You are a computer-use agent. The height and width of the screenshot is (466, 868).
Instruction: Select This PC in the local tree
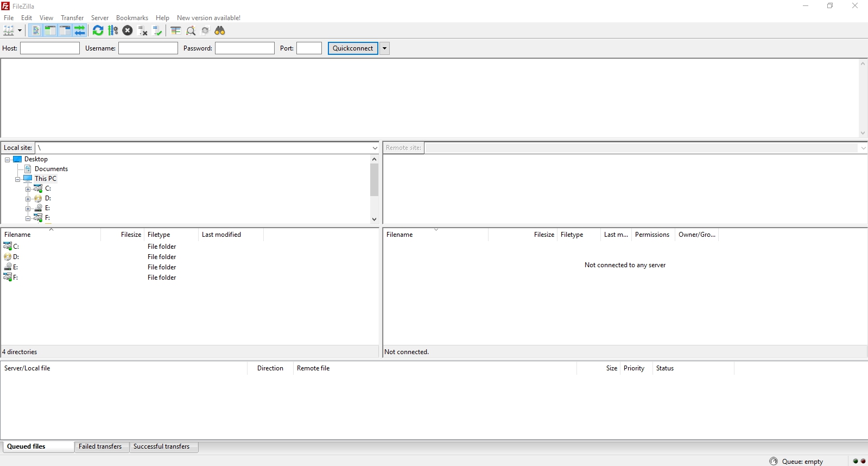(x=46, y=179)
